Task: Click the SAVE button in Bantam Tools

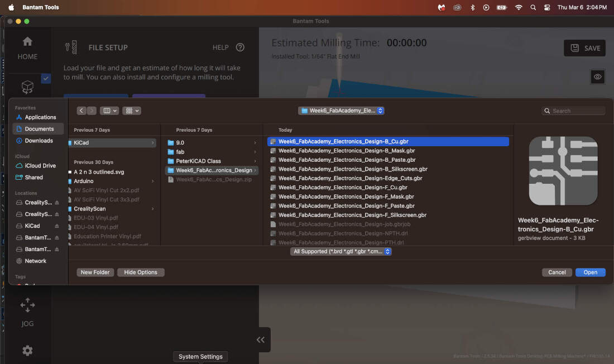Action: pyautogui.click(x=584, y=48)
